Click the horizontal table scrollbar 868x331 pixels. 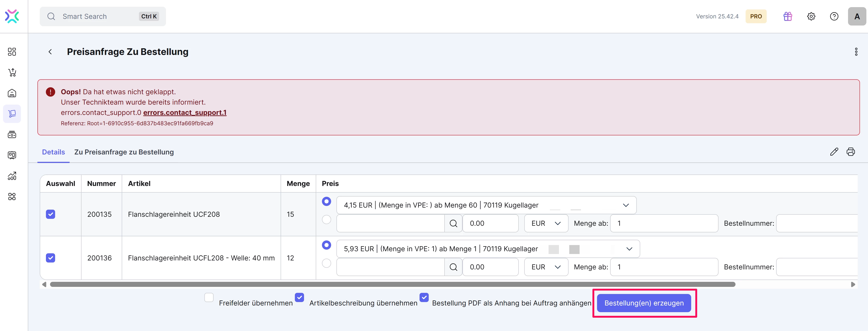(392, 284)
